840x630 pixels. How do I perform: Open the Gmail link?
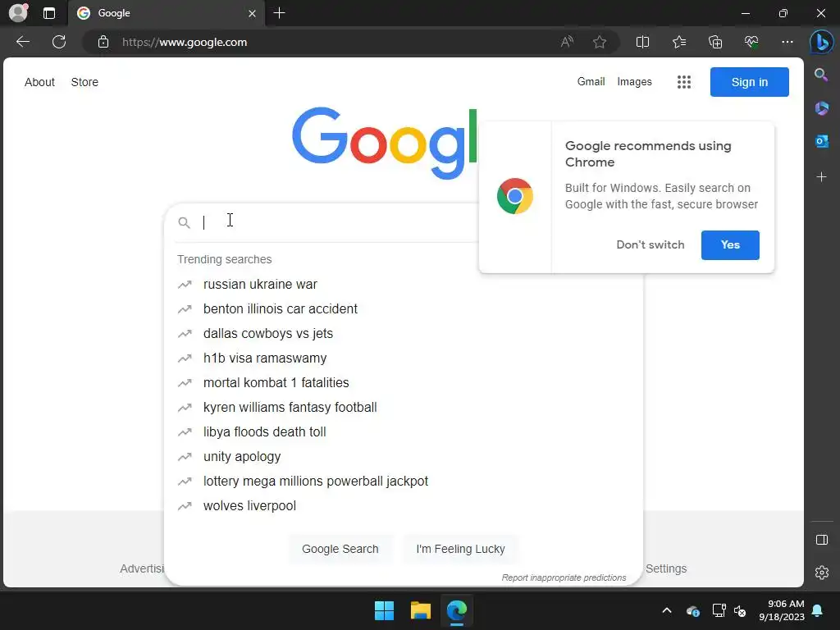[591, 81]
